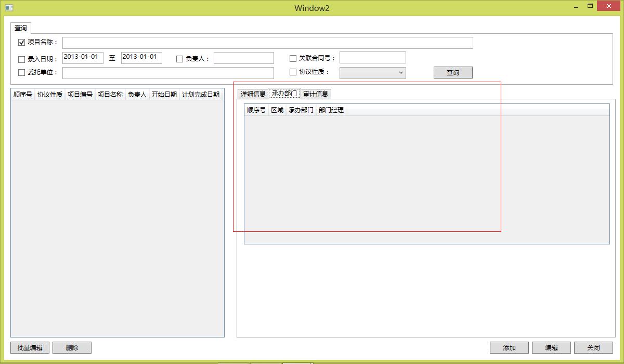Focus the 负责人 input field
Screen dimensions: 624x364
point(243,58)
